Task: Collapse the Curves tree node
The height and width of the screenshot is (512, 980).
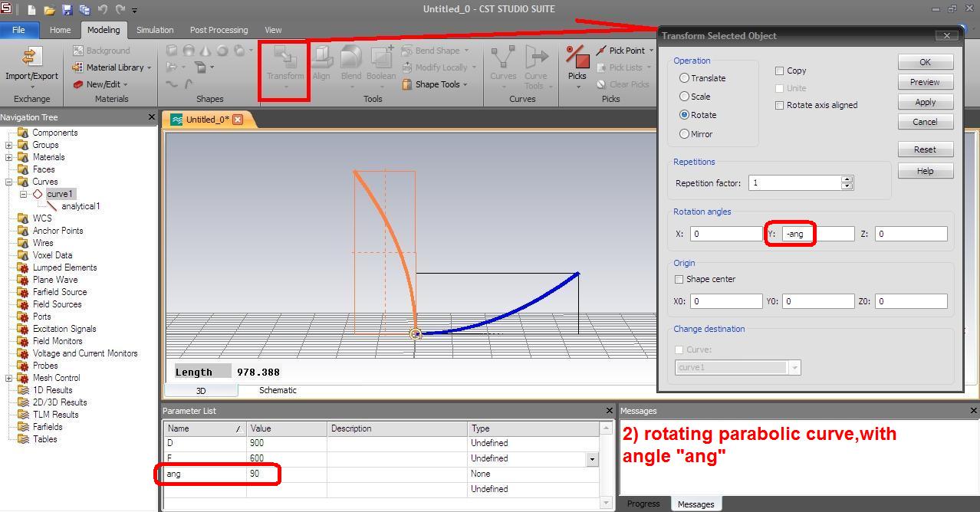Action: click(9, 182)
